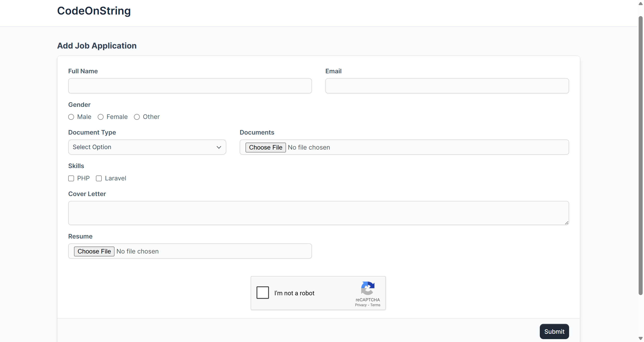Tick the I'm not a robot checkbox
644x342 pixels.
(263, 293)
